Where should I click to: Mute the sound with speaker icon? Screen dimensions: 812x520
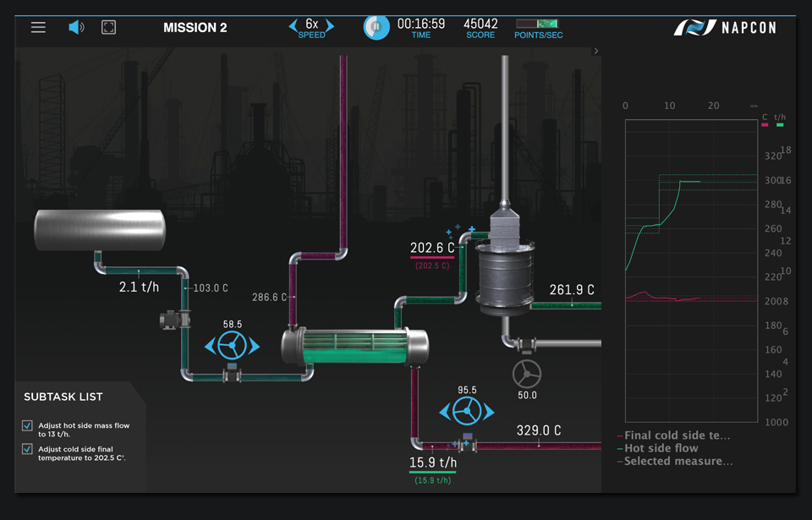pos(76,27)
